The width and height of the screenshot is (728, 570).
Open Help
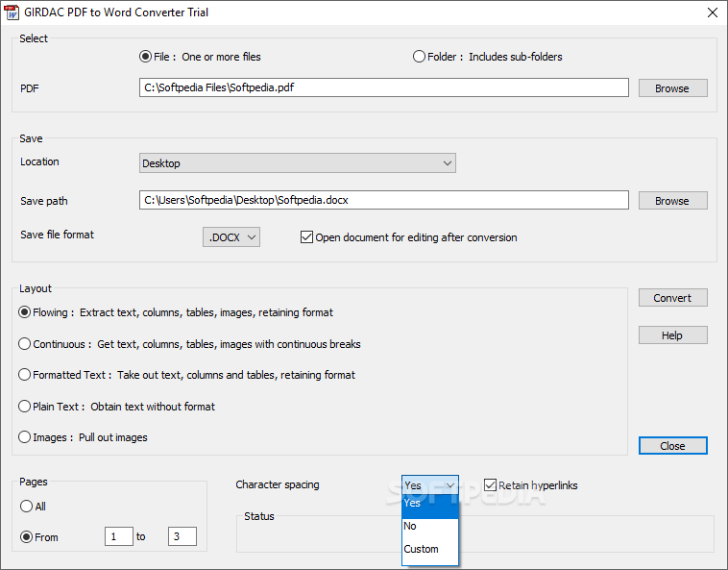[672, 335]
